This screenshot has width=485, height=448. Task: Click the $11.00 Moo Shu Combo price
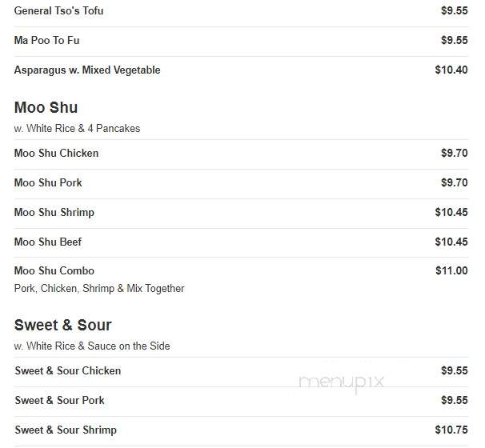pyautogui.click(x=451, y=271)
